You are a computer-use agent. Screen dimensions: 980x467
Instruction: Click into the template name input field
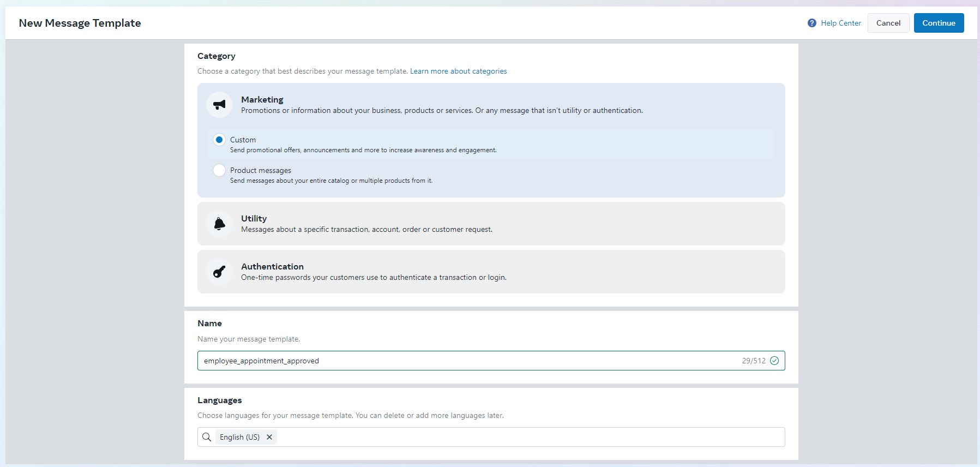pyautogui.click(x=464, y=361)
